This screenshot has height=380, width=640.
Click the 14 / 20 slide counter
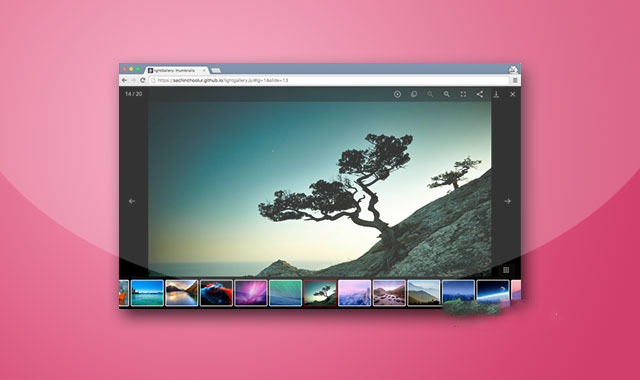point(133,94)
